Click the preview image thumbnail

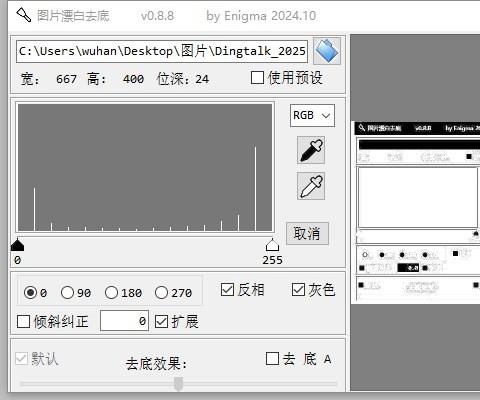(416, 212)
